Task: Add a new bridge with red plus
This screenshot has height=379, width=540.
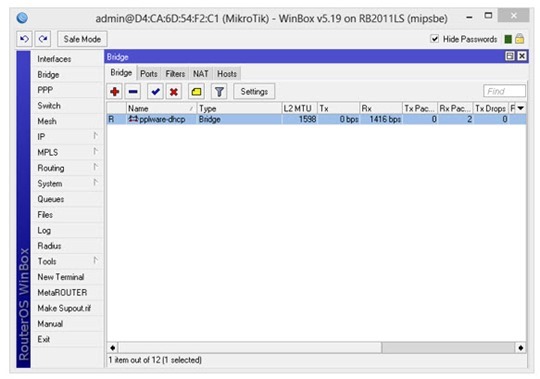Action: [x=115, y=92]
